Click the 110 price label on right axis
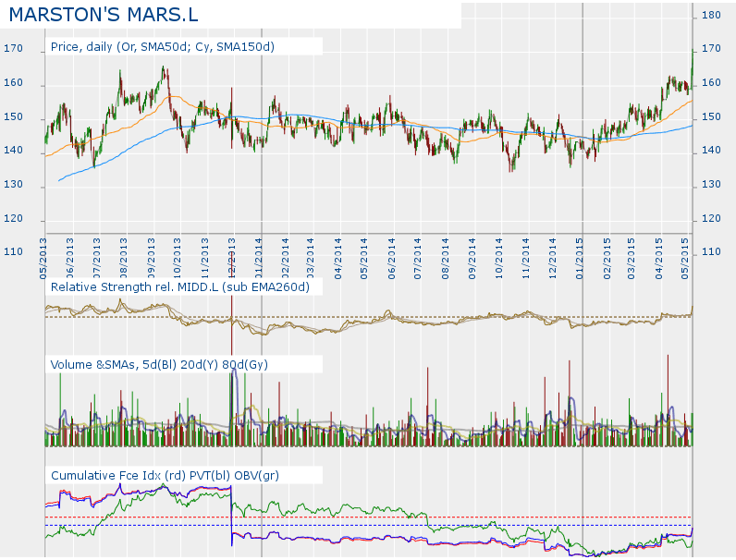This screenshot has height=560, width=736. click(x=711, y=252)
